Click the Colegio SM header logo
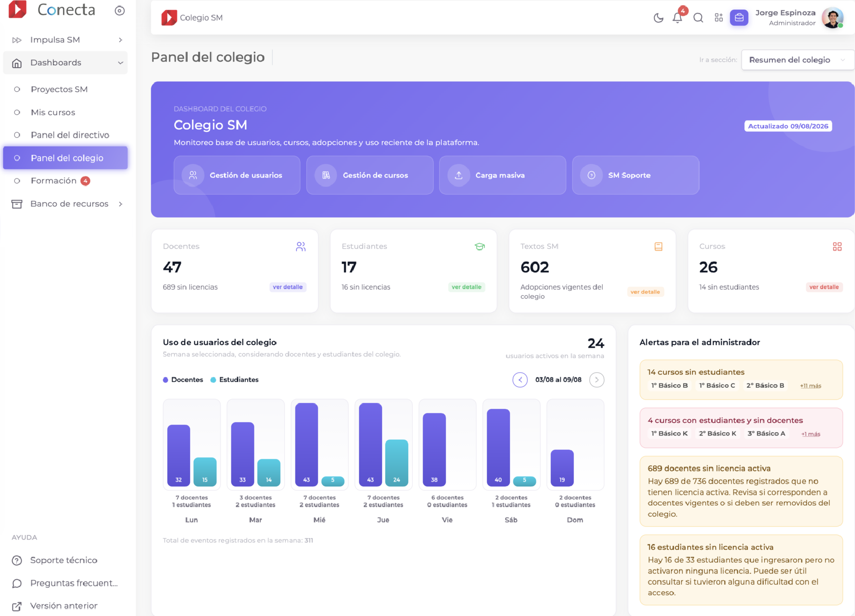The width and height of the screenshot is (855, 616). point(169,18)
